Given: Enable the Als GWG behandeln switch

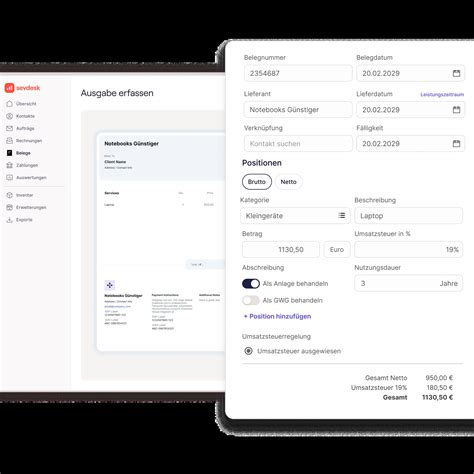Looking at the screenshot, I should [251, 300].
